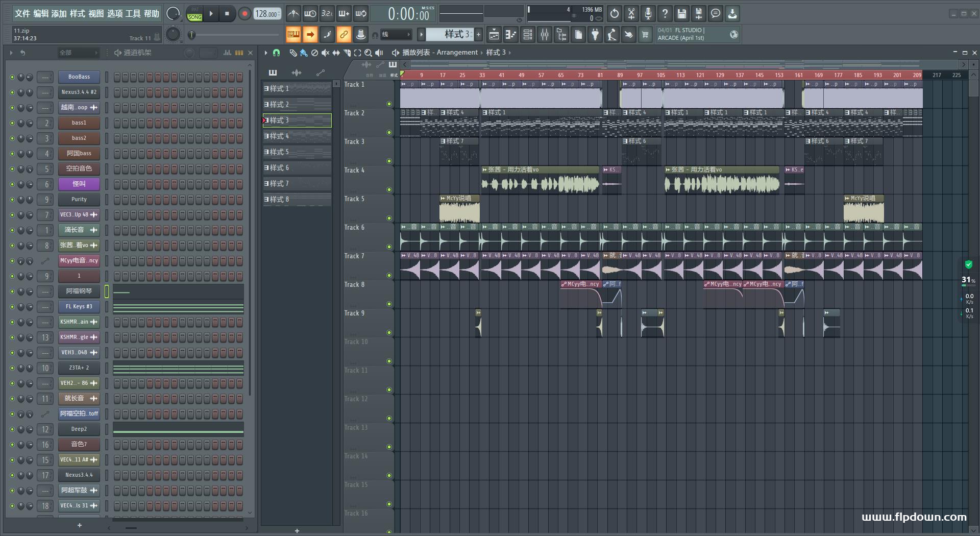Viewport: 980px width, 536px height.
Task: Select the playlist draw pencil tool
Action: click(x=293, y=53)
